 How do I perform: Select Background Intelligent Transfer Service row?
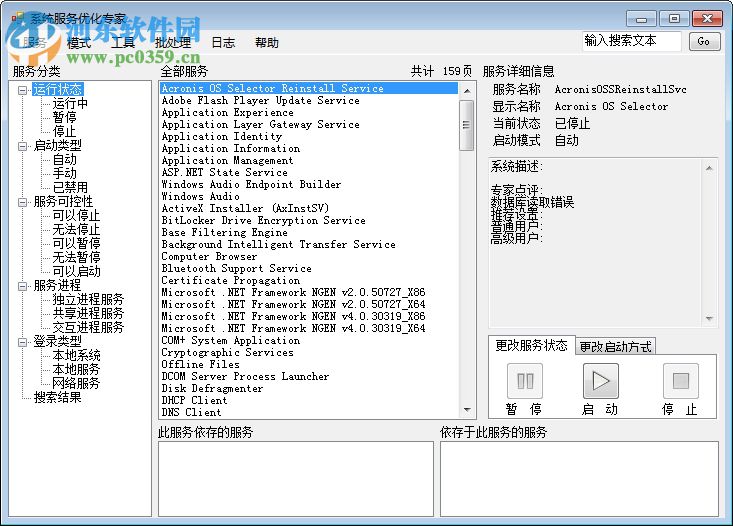[x=309, y=245]
